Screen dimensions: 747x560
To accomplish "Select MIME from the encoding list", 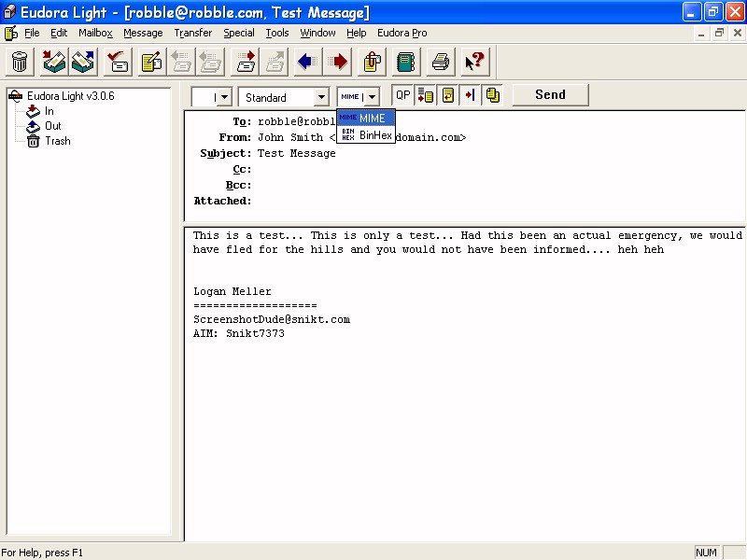I will tap(366, 119).
